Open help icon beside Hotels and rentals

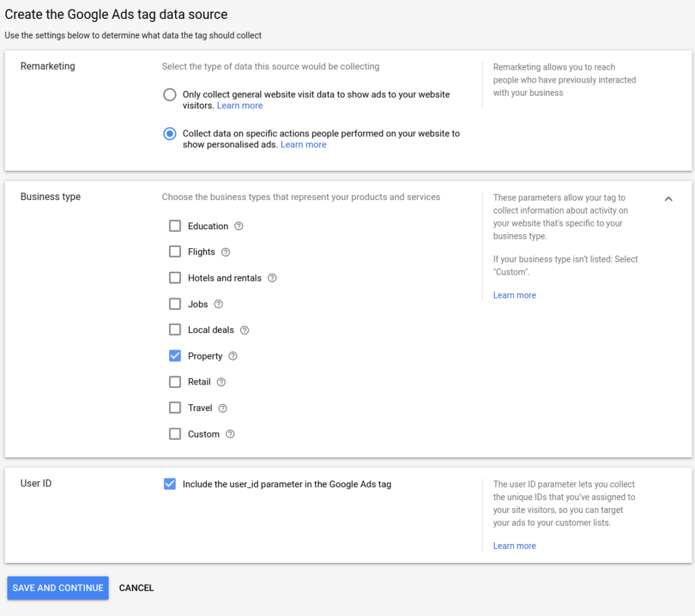[x=272, y=278]
